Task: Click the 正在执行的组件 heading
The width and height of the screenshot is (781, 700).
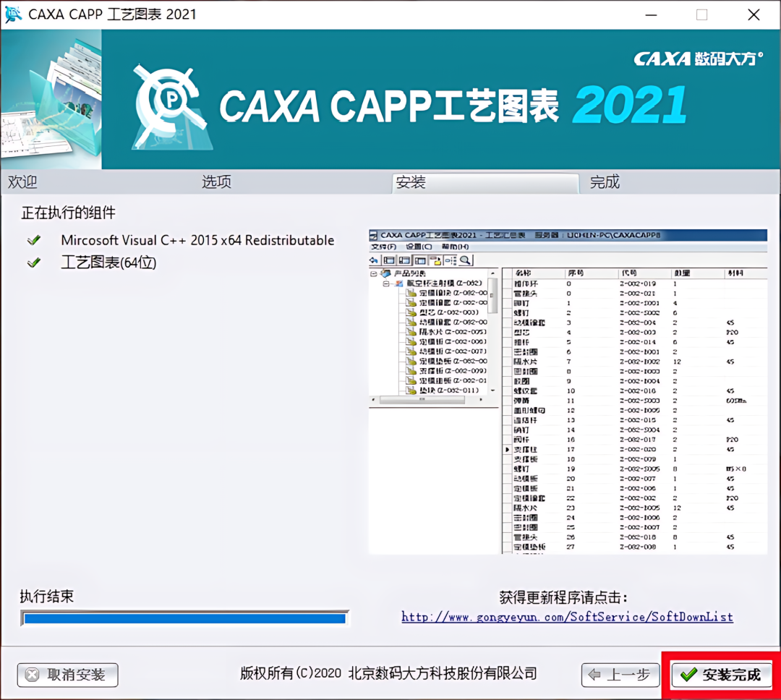Action: click(x=68, y=213)
